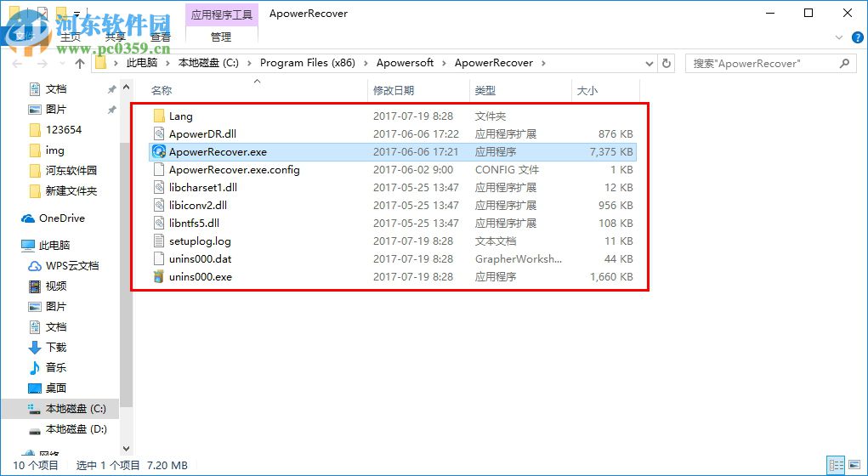Click the libiconv2.dll file icon
Screen dimensions: 868x476
point(160,206)
